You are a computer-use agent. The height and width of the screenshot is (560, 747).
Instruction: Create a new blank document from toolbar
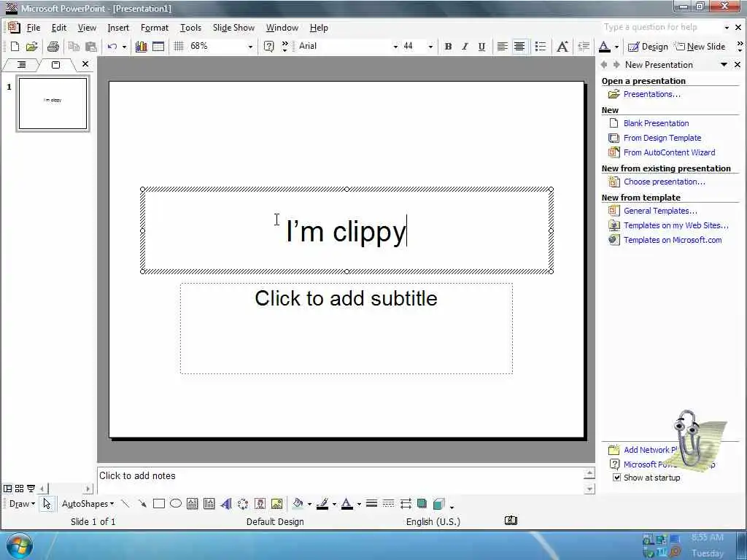15,46
